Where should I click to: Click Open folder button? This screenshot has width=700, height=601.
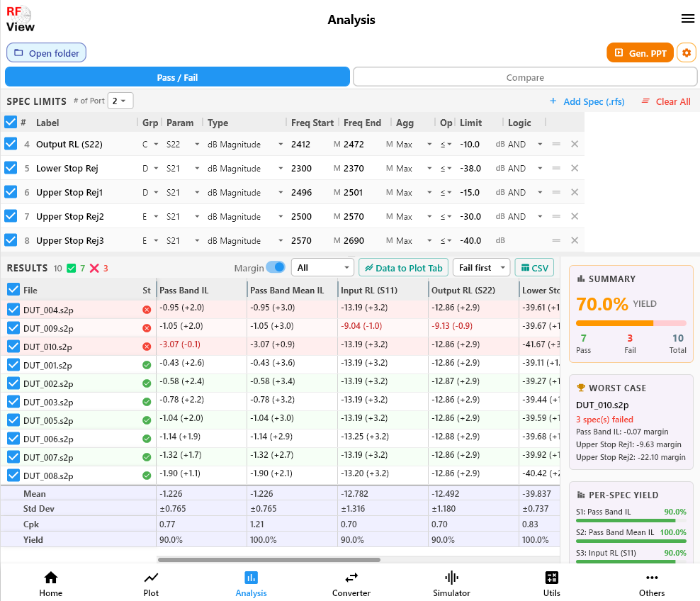pyautogui.click(x=47, y=52)
